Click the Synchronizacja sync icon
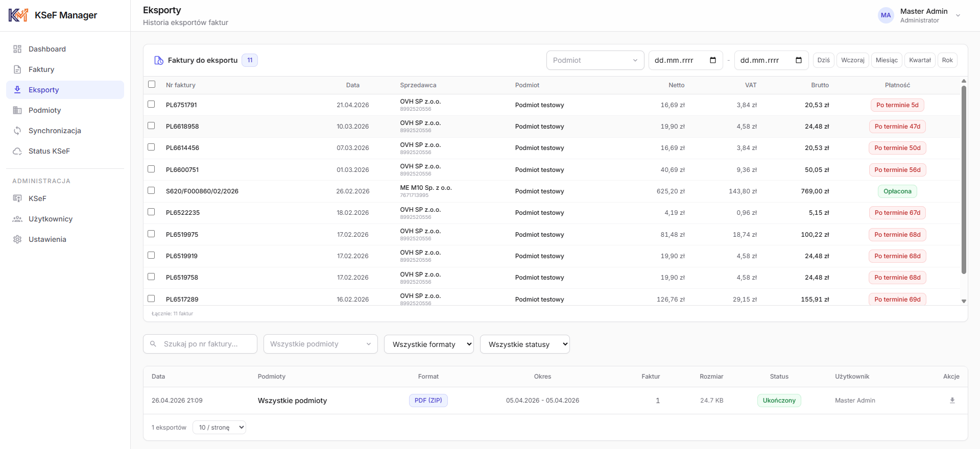980x449 pixels. 17,131
